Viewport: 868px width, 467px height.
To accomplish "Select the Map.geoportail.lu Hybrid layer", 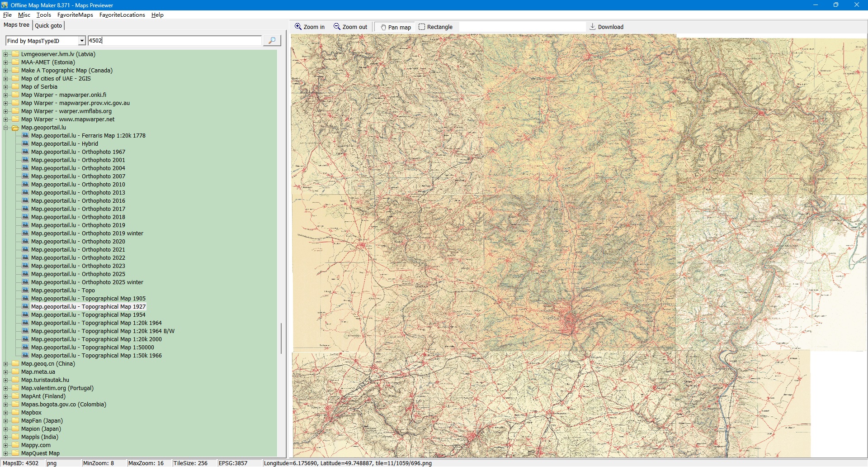I will [x=65, y=144].
